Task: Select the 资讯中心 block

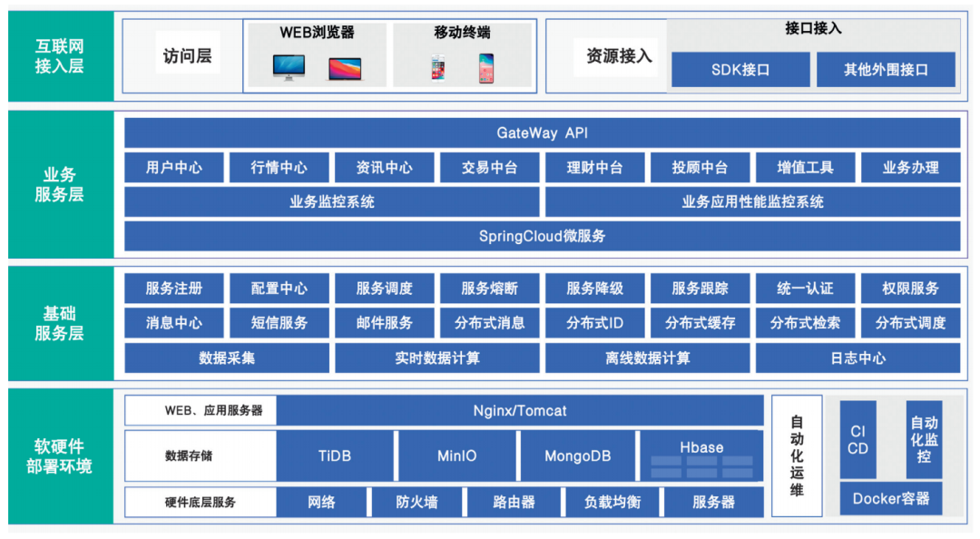Action: pyautogui.click(x=385, y=168)
